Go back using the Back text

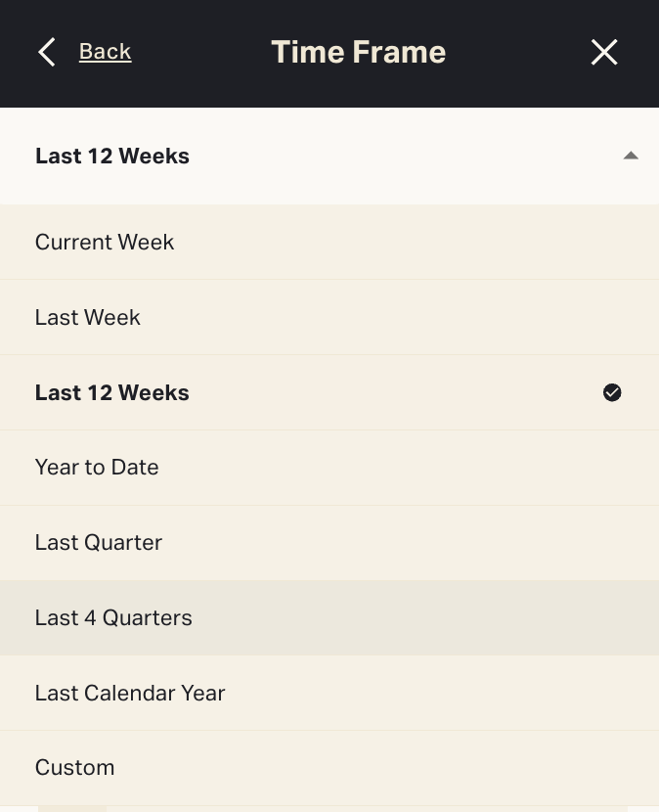(x=105, y=52)
